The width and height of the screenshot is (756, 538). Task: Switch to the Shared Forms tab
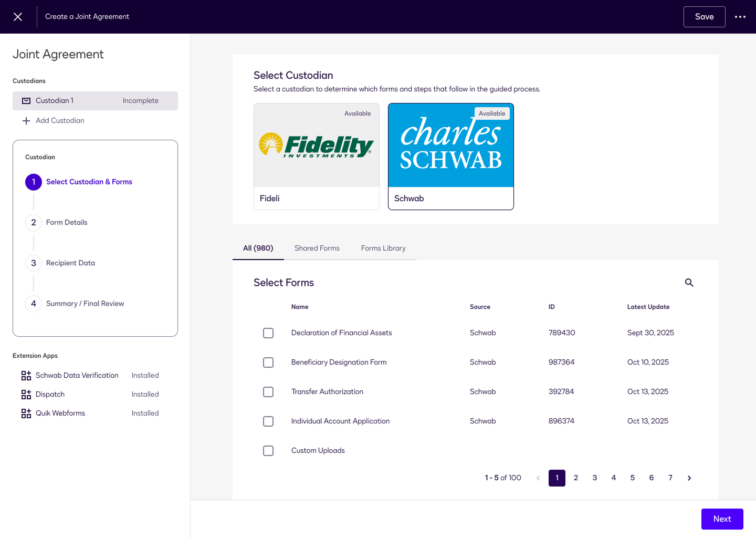(317, 248)
